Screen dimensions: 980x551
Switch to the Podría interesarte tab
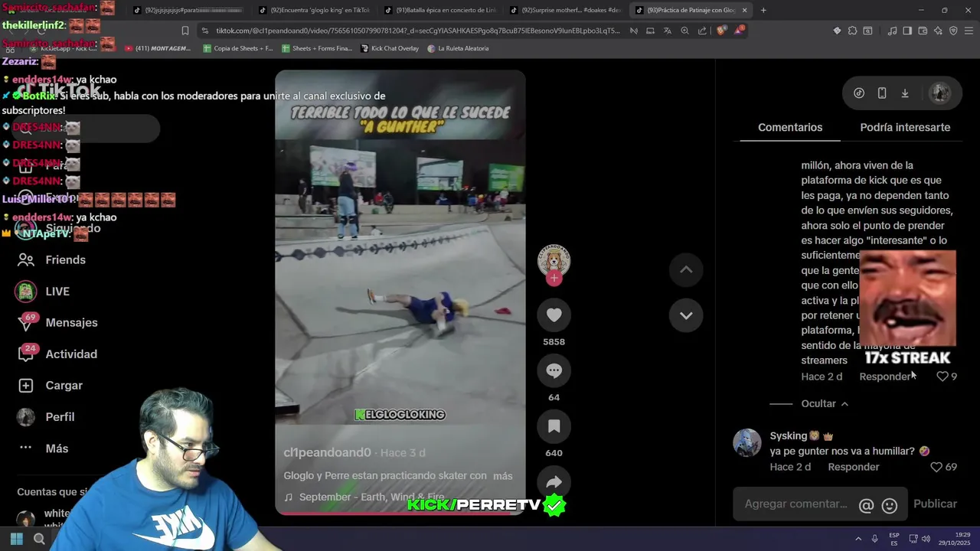905,127
